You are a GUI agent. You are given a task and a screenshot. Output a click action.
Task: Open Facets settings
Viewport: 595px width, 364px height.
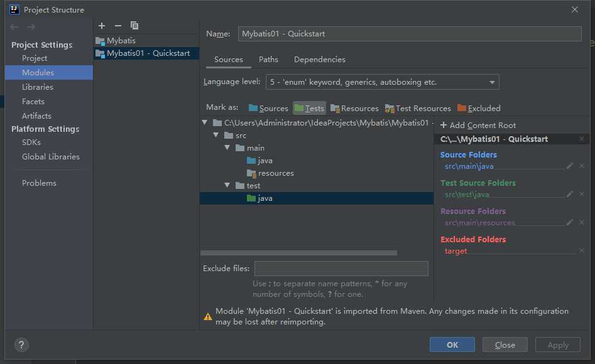(x=33, y=102)
